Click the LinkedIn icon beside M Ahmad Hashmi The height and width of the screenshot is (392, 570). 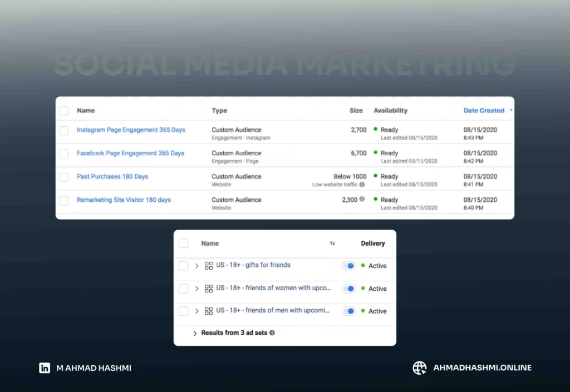45,368
